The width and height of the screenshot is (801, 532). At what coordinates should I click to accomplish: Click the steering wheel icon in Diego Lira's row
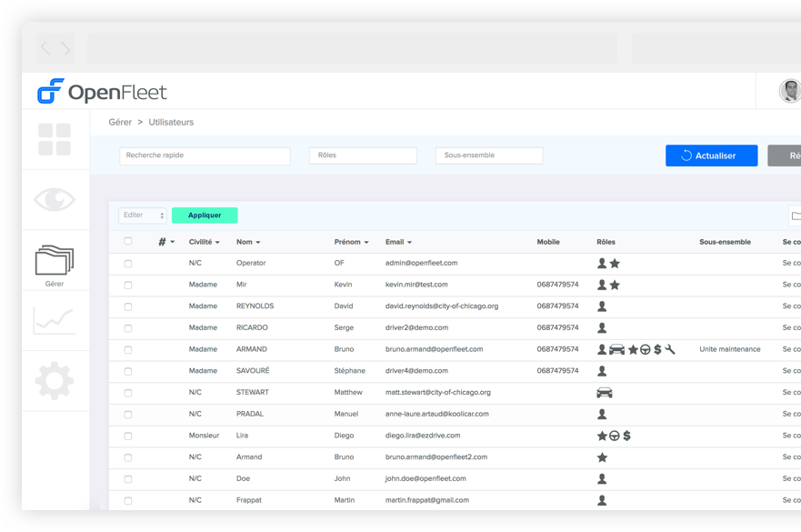click(615, 436)
